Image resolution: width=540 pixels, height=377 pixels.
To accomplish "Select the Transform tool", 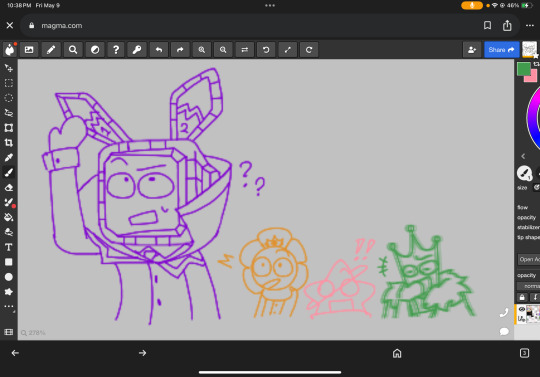I will (x=9, y=128).
